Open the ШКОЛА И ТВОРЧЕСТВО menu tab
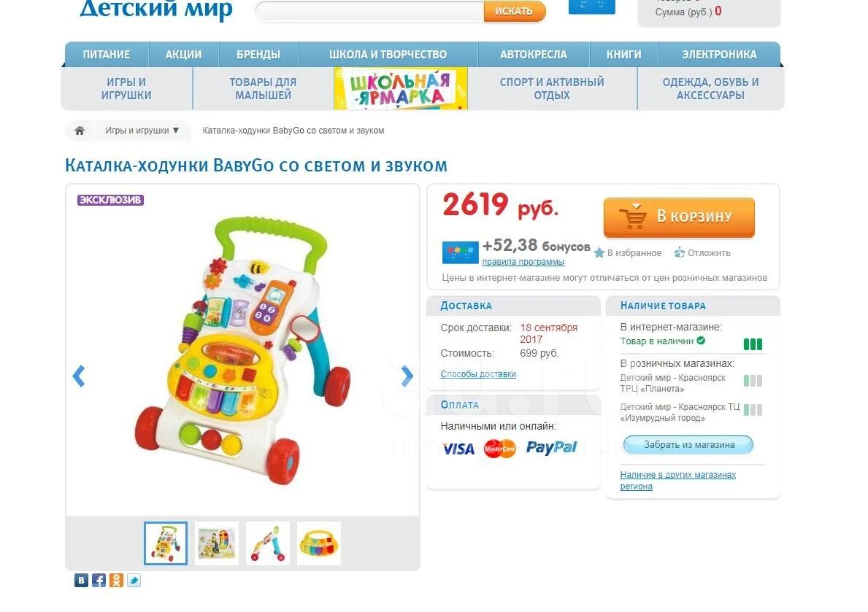This screenshot has height=612, width=868. pyautogui.click(x=388, y=54)
